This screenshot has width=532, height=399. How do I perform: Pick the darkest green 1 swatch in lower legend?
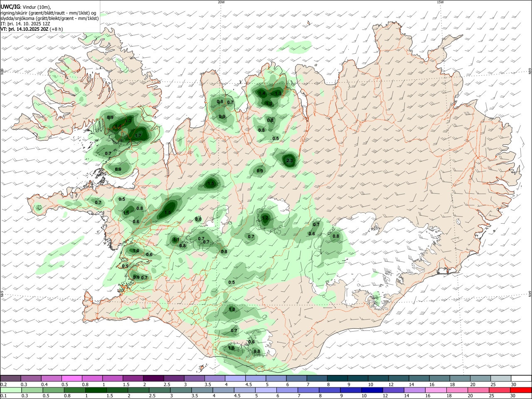tap(96, 390)
